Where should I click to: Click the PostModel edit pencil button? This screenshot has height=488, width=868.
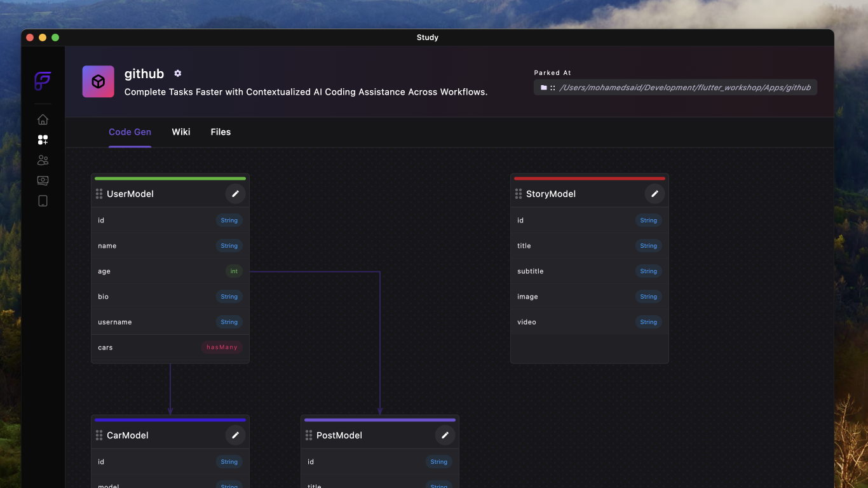click(445, 435)
